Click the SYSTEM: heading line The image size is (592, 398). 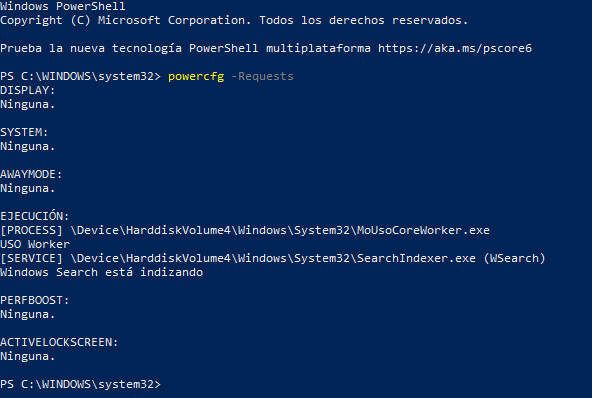click(x=24, y=132)
